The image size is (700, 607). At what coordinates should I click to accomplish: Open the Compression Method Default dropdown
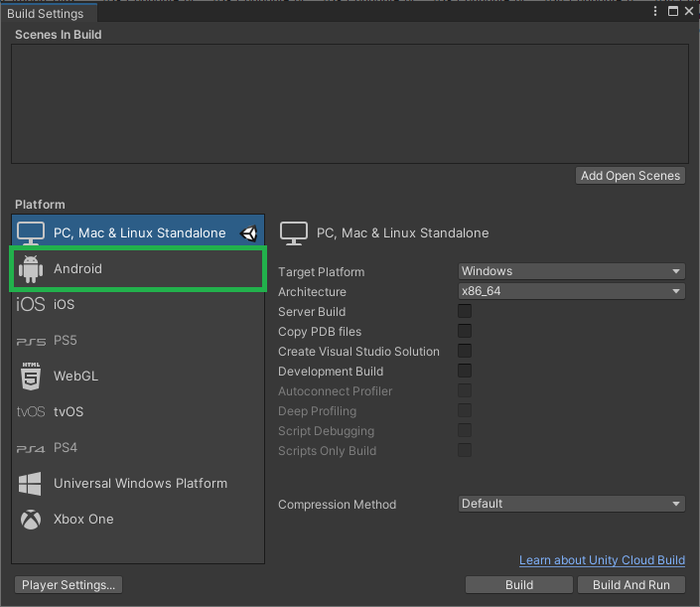click(x=572, y=504)
